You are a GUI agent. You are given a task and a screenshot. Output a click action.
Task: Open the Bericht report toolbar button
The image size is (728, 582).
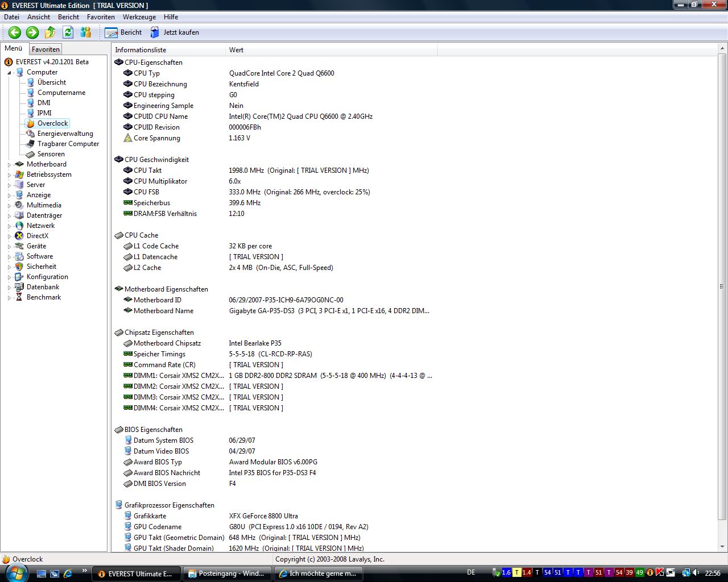click(123, 32)
